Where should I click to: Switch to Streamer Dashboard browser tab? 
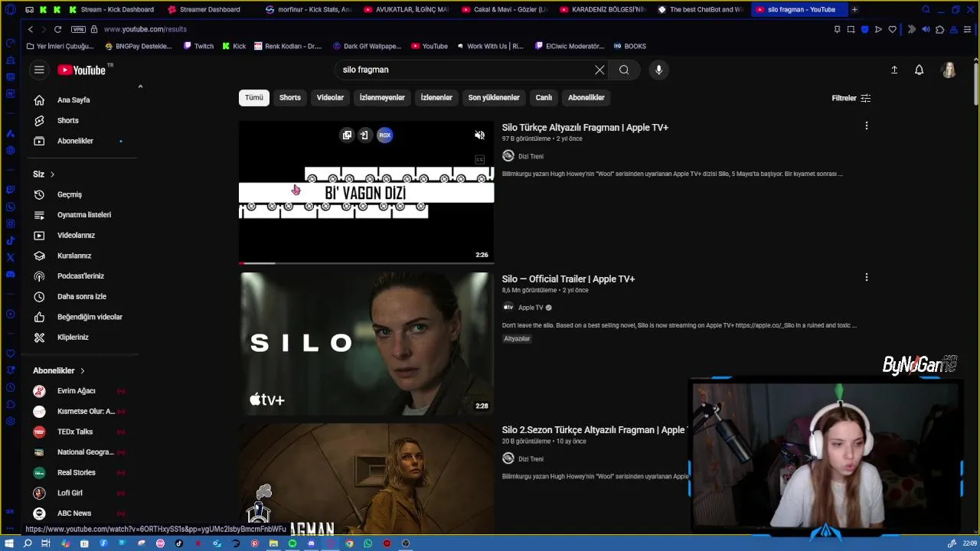click(x=209, y=9)
